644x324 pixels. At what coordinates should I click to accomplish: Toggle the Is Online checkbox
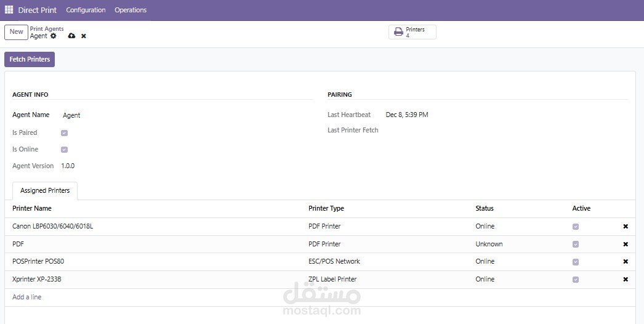click(64, 150)
